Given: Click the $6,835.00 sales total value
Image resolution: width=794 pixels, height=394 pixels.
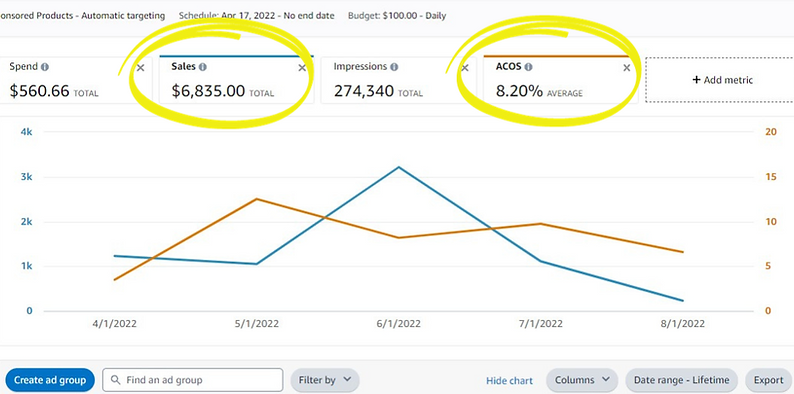Looking at the screenshot, I should pos(208,91).
